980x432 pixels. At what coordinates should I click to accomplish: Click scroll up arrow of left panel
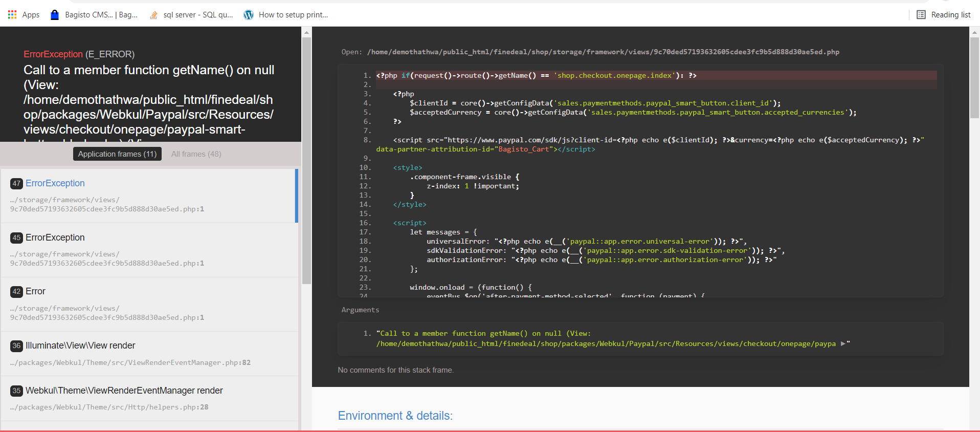[x=306, y=32]
